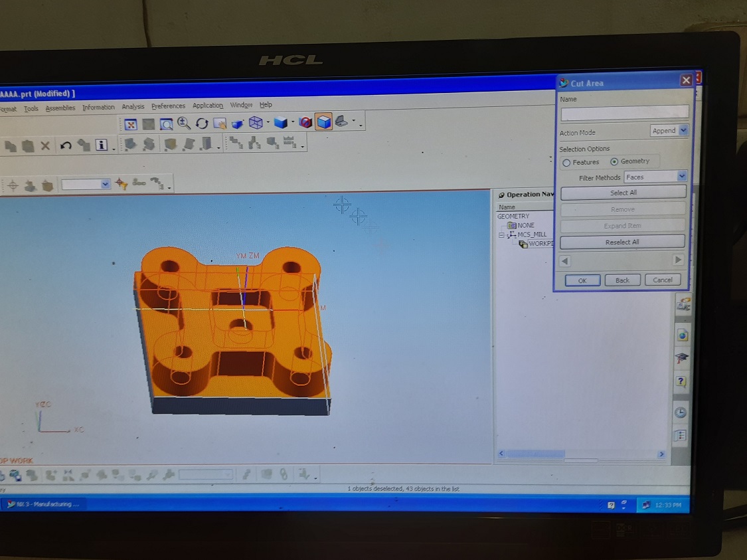Click the navigator scrollbar right arrow

661,454
